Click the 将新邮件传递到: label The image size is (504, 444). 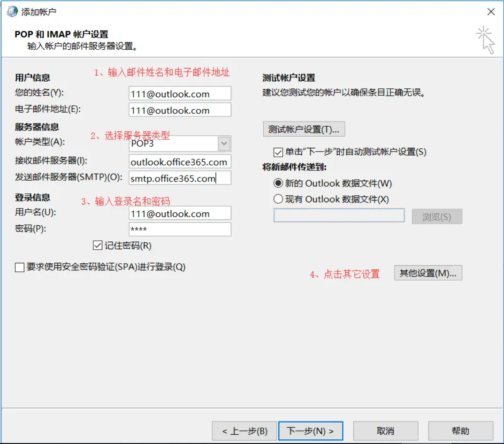[294, 167]
